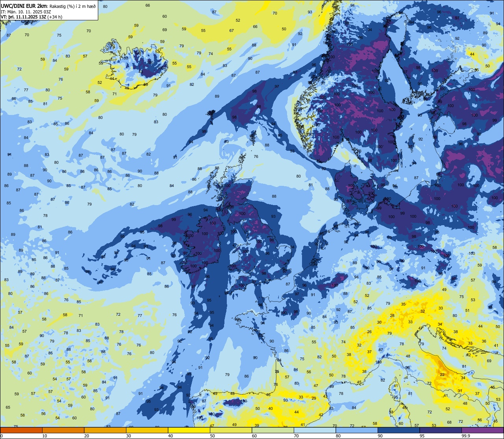Click the purple legend swatch above 99.9
The height and width of the screenshot is (439, 504).
[x=482, y=430]
